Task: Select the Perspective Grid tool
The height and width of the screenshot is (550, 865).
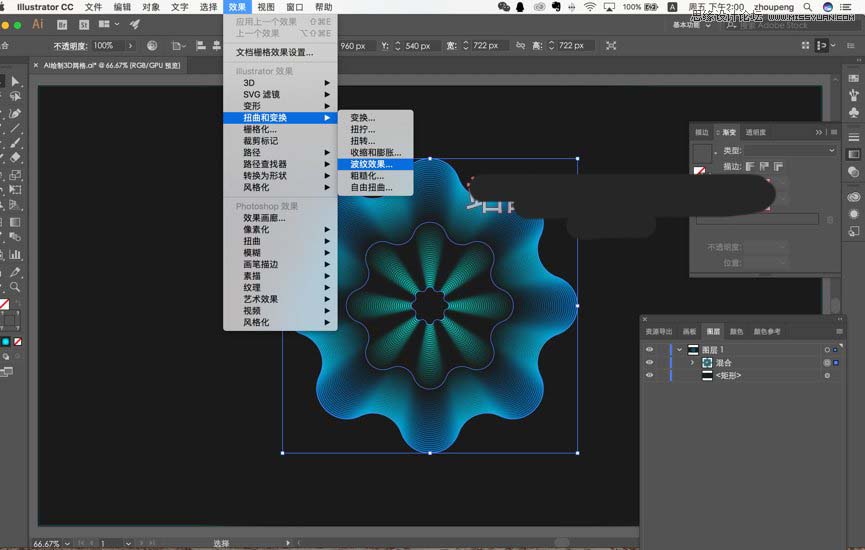Action: [x=15, y=205]
